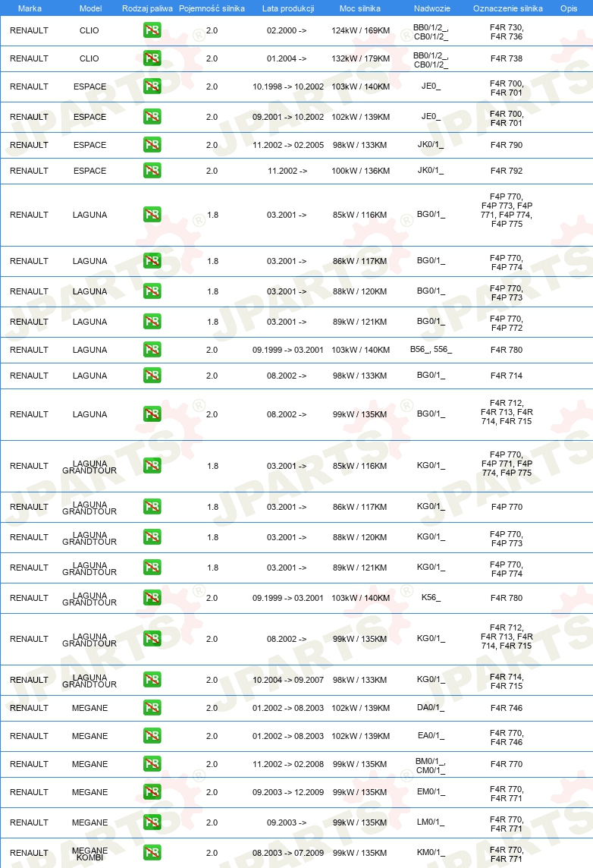The image size is (593, 868).
Task: Click the fuel icon in the LAGUNA GRANDTOUR 89kW row
Action: 152,568
